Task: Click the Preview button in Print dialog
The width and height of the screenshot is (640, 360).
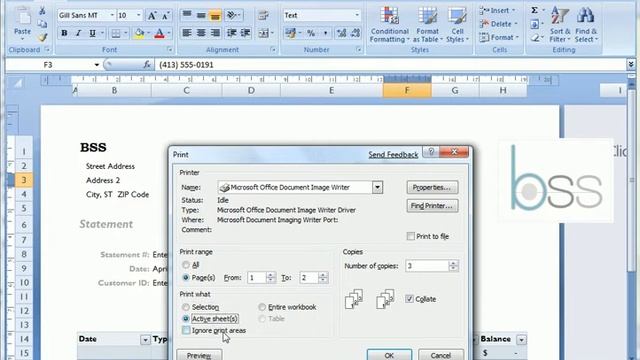Action: click(x=199, y=355)
